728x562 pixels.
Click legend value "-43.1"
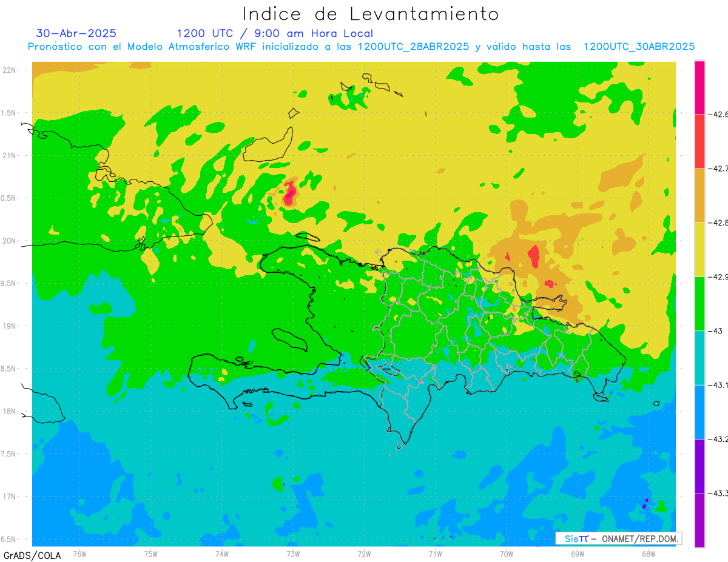pos(718,385)
